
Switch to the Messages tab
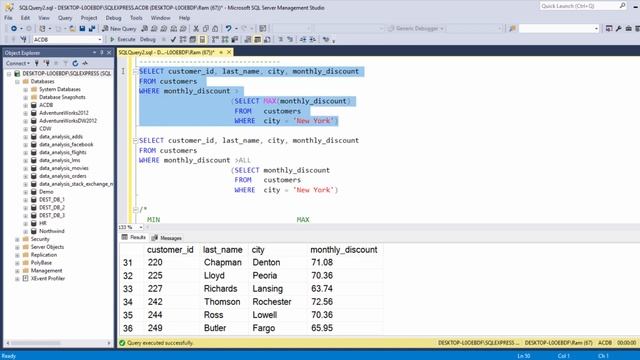(167, 238)
